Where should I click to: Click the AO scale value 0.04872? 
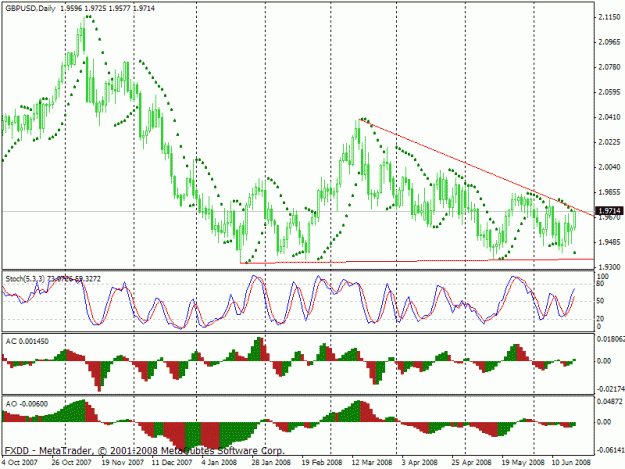pyautogui.click(x=609, y=401)
